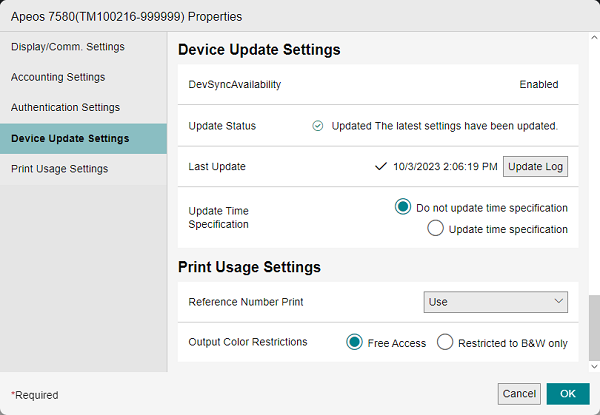Image resolution: width=600 pixels, height=415 pixels.
Task: Click the DevSyncAvailability label
Action: point(235,84)
